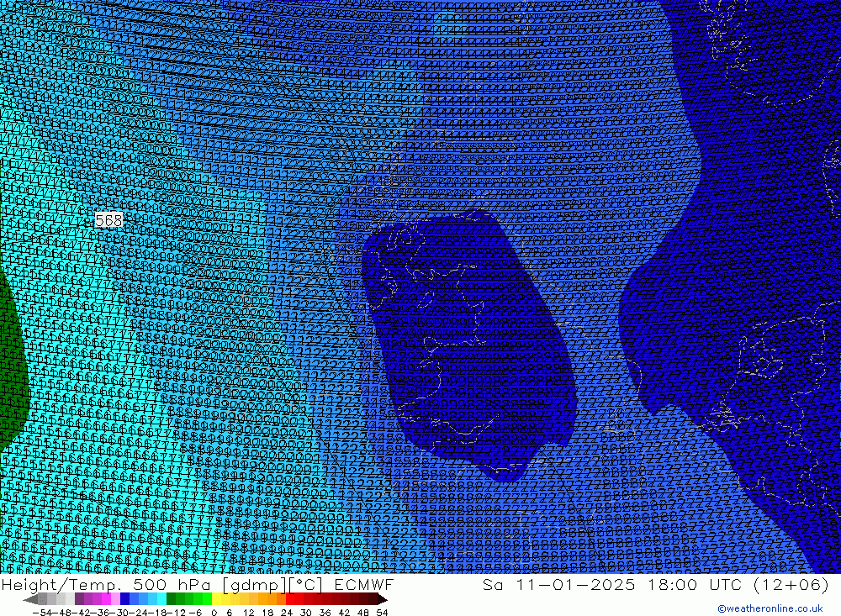Click the dark green temperature patch on the map
The image size is (841, 616).
pyautogui.click(x=11, y=365)
